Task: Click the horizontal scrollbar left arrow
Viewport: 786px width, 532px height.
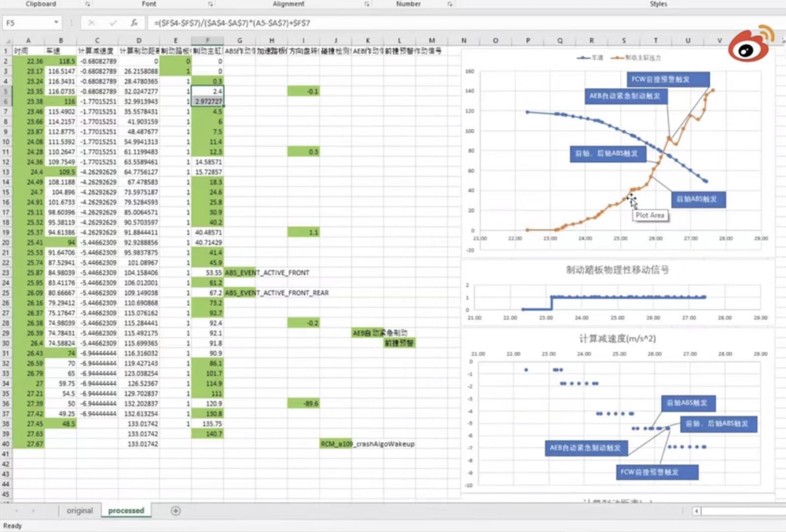Action: pyautogui.click(x=696, y=511)
